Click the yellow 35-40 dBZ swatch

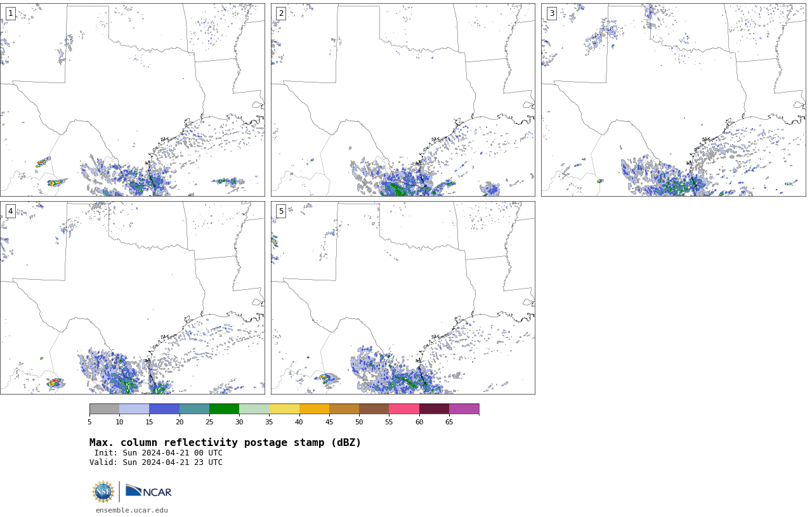[284, 409]
